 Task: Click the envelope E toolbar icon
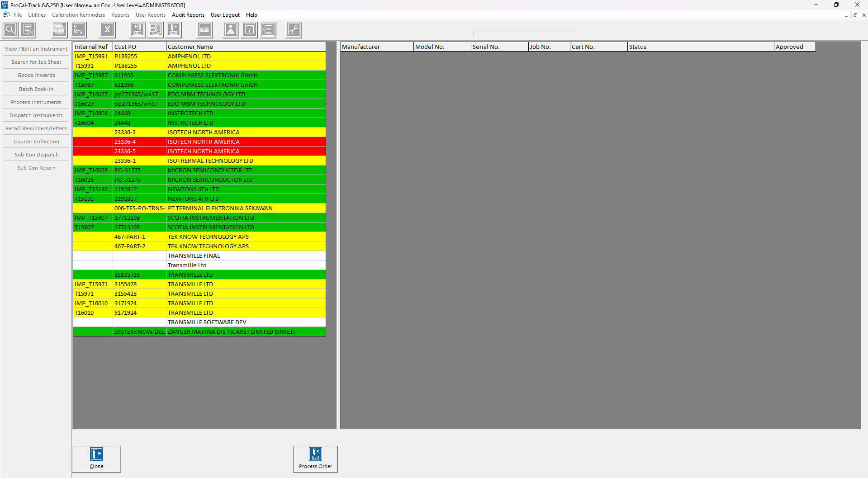[250, 30]
